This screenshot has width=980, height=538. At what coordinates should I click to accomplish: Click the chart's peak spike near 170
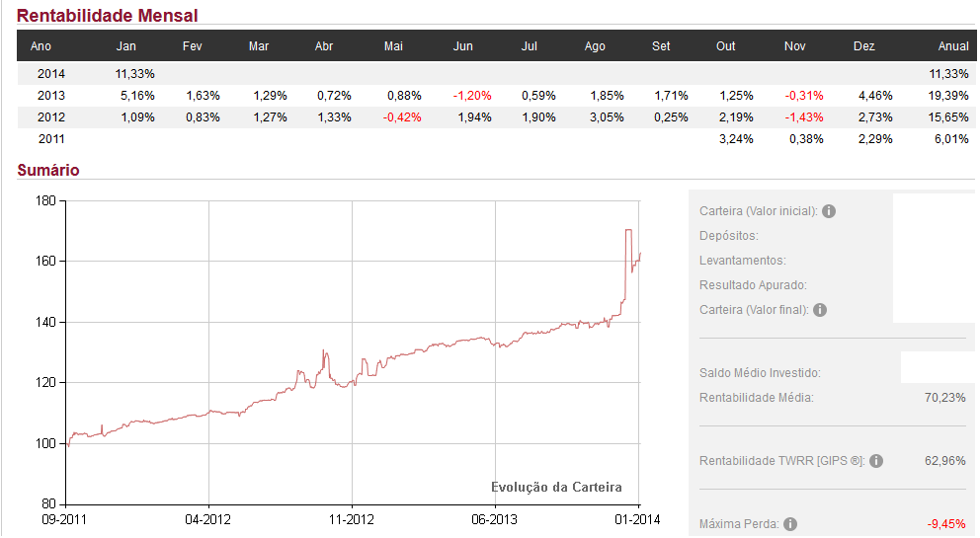click(628, 230)
